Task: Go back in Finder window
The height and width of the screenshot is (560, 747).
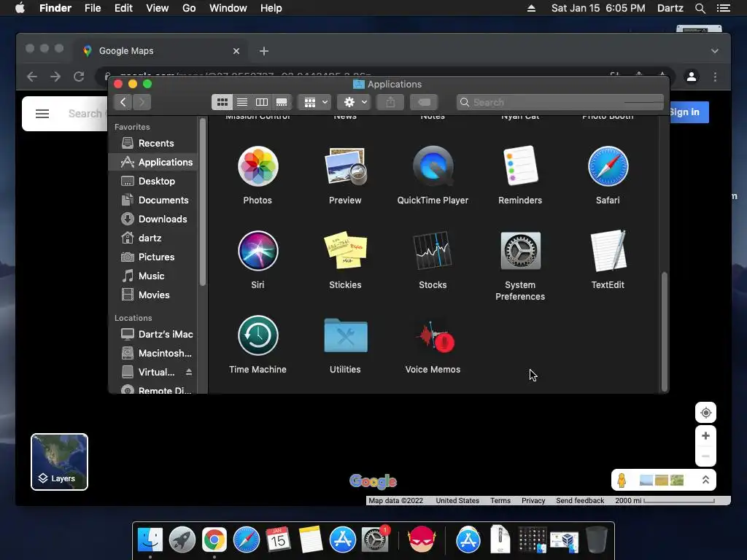Action: coord(123,102)
